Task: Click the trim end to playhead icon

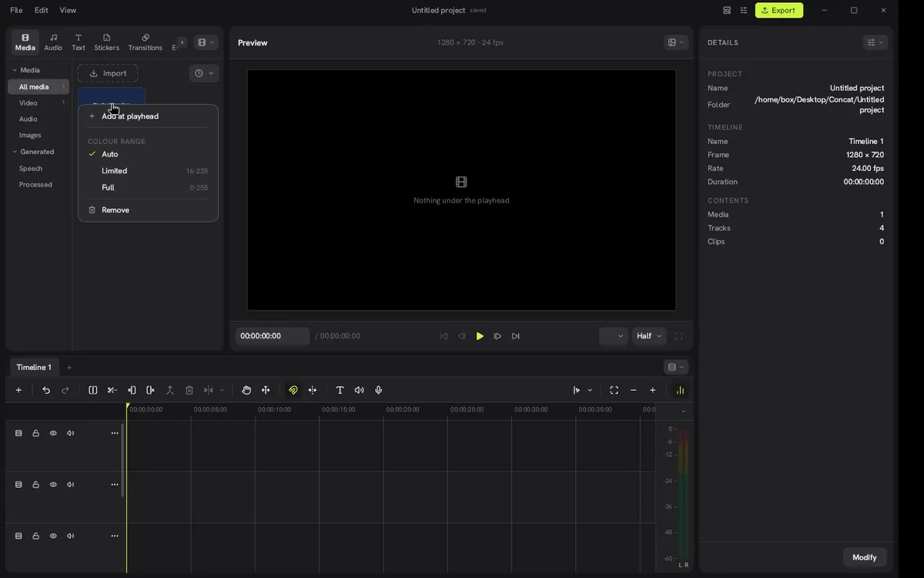Action: (x=150, y=390)
